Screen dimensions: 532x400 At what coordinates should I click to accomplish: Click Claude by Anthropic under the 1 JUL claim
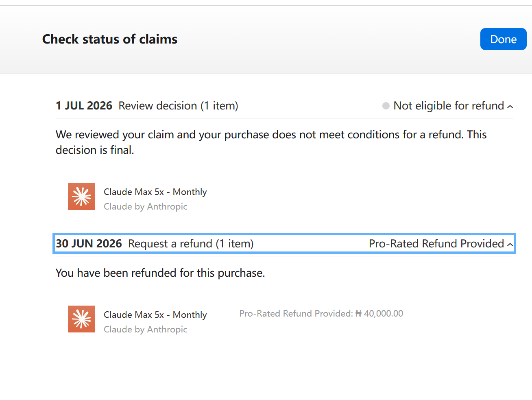click(x=146, y=206)
